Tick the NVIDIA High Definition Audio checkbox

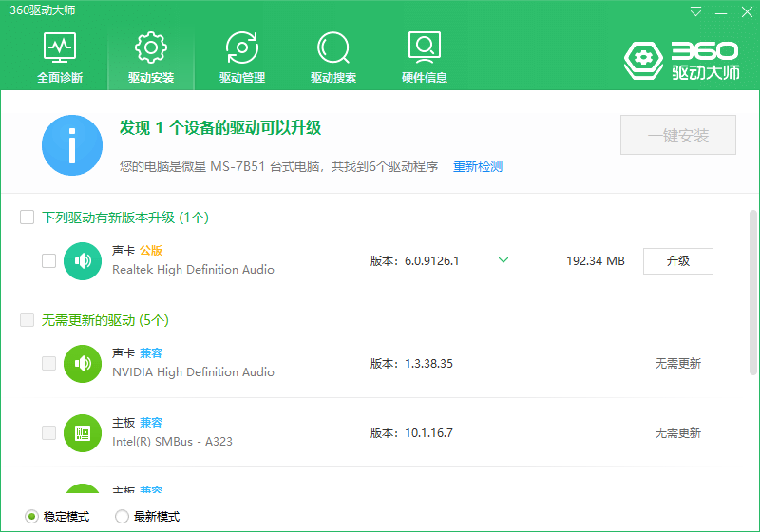coord(49,364)
